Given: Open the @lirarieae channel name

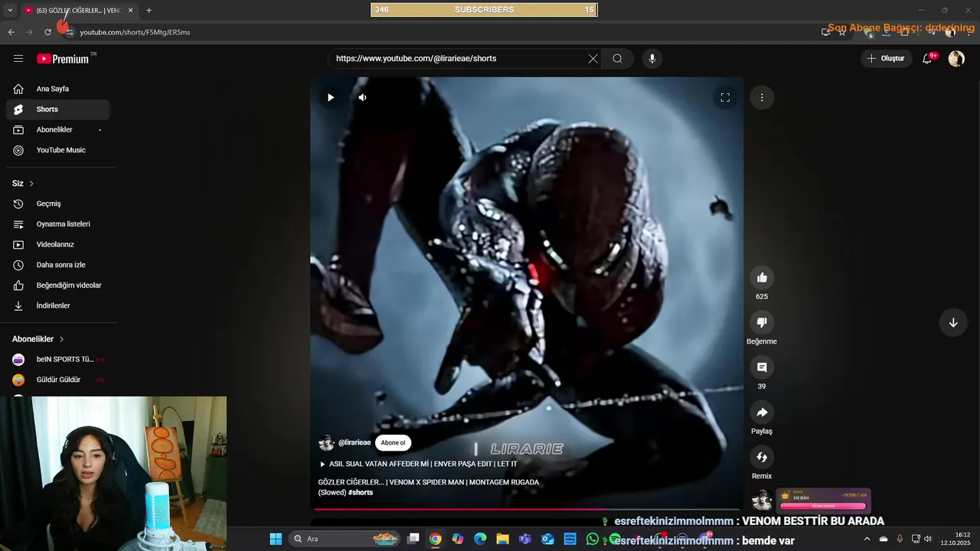Looking at the screenshot, I should (x=354, y=442).
